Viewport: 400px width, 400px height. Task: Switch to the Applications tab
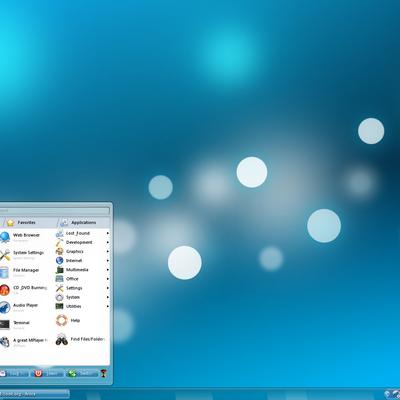[84, 222]
